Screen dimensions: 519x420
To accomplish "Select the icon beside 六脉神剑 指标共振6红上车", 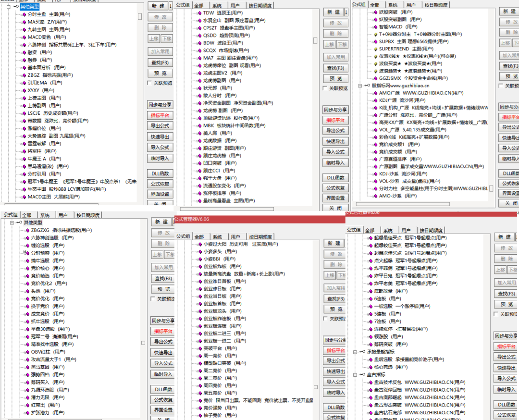I will (24, 45).
